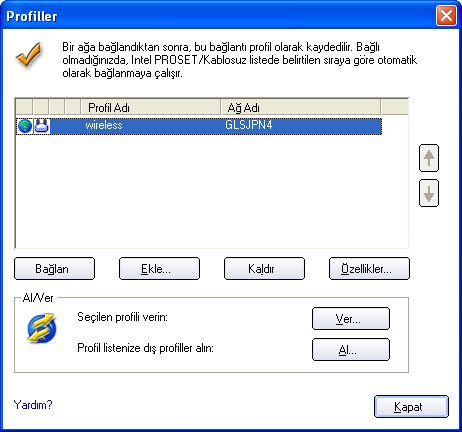Open Özellikler... properties
The image size is (462, 432).
click(x=369, y=268)
